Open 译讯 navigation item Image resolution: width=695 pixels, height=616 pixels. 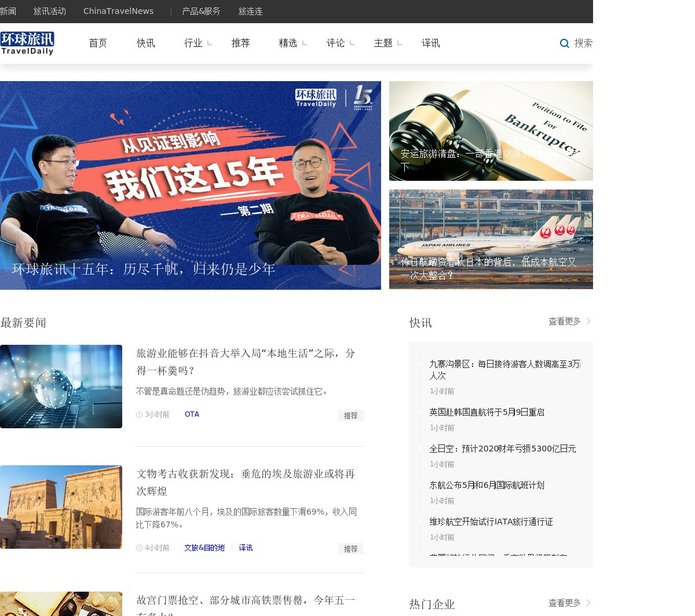431,43
